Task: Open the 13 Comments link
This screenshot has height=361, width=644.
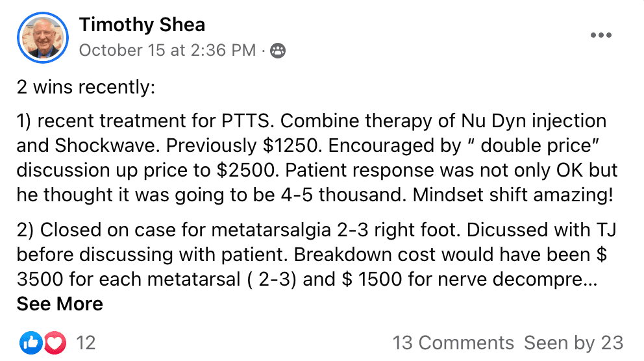Action: pos(453,343)
